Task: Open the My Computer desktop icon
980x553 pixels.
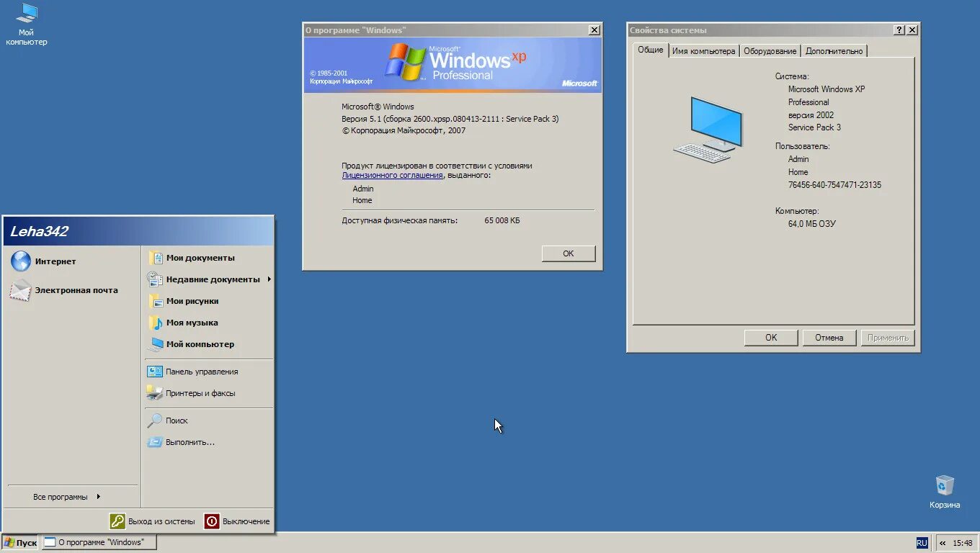Action: 27,24
